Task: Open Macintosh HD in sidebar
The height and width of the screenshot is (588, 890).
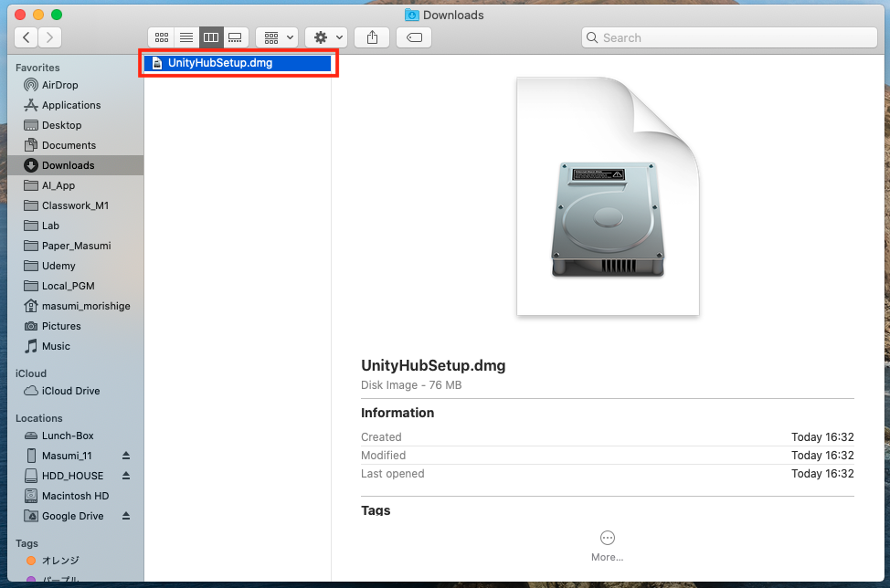Action: (x=75, y=496)
